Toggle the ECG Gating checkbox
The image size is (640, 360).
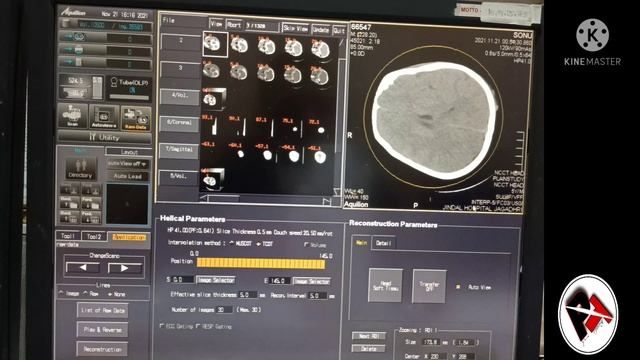tap(162, 326)
